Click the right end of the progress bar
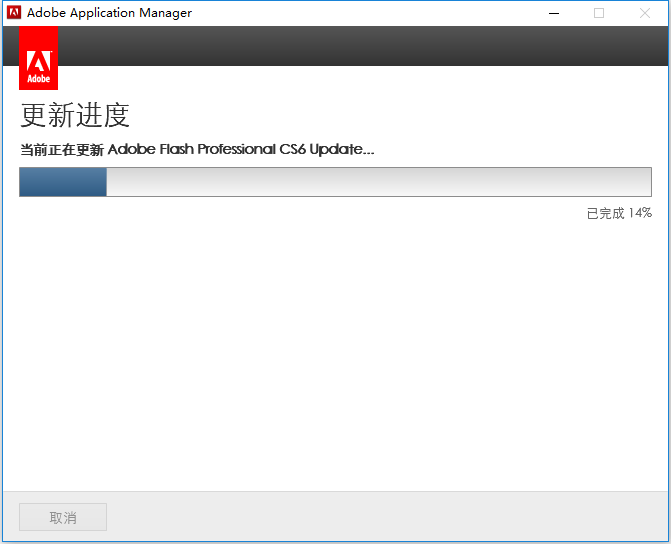 [x=645, y=182]
